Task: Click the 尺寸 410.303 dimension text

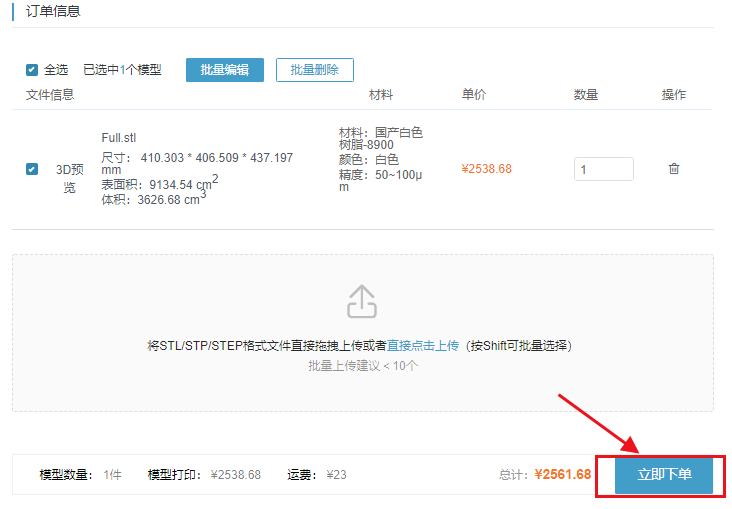Action: point(197,163)
